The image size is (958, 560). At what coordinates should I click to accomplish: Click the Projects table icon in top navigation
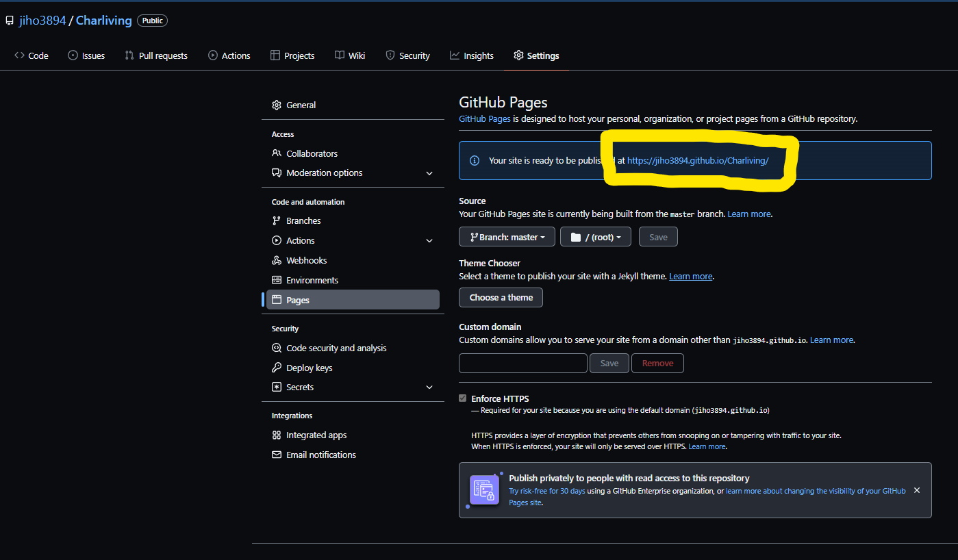pos(275,55)
